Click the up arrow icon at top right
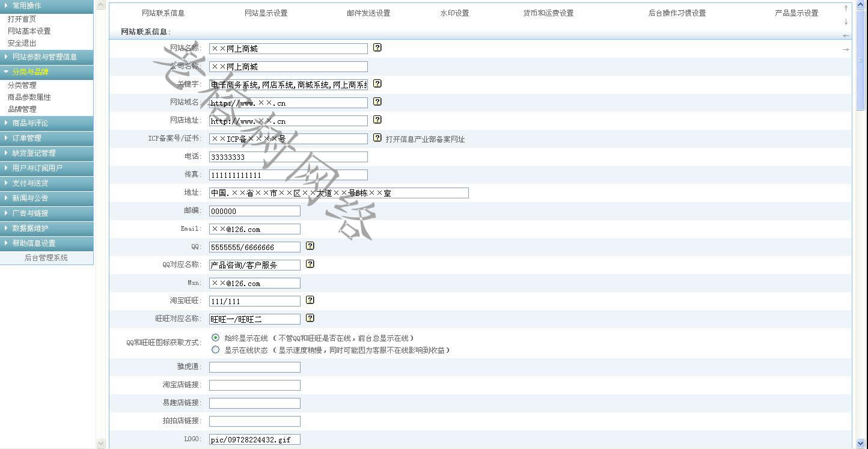Image resolution: width=868 pixels, height=449 pixels. pos(846,8)
